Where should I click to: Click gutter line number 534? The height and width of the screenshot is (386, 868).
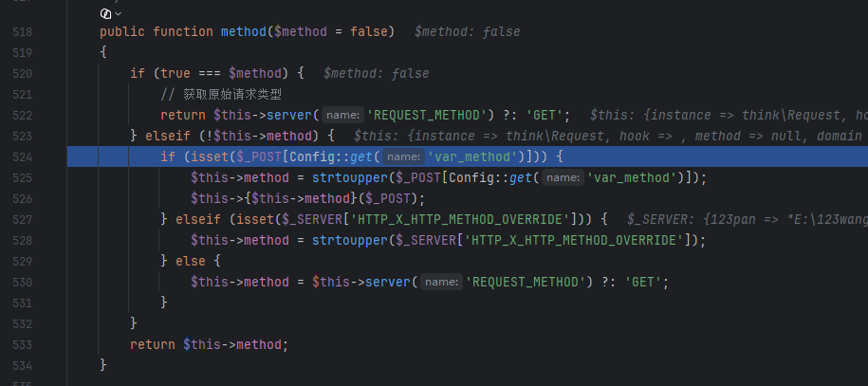(22, 365)
